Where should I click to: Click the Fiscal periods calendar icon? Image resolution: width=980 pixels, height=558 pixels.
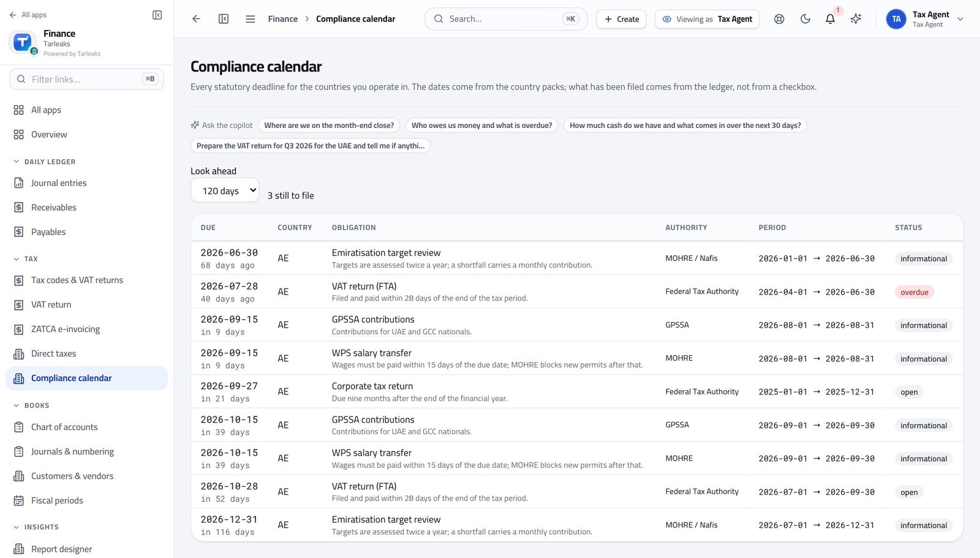(19, 501)
